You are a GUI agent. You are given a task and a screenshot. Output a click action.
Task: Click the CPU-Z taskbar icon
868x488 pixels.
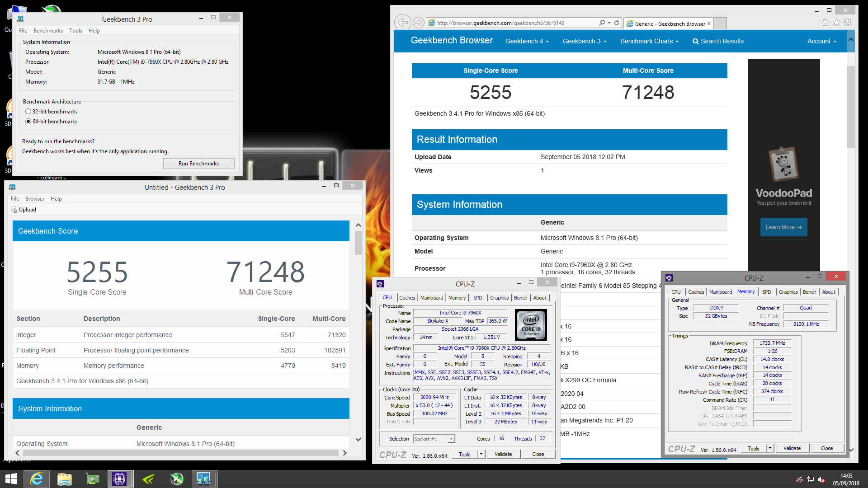(x=119, y=479)
